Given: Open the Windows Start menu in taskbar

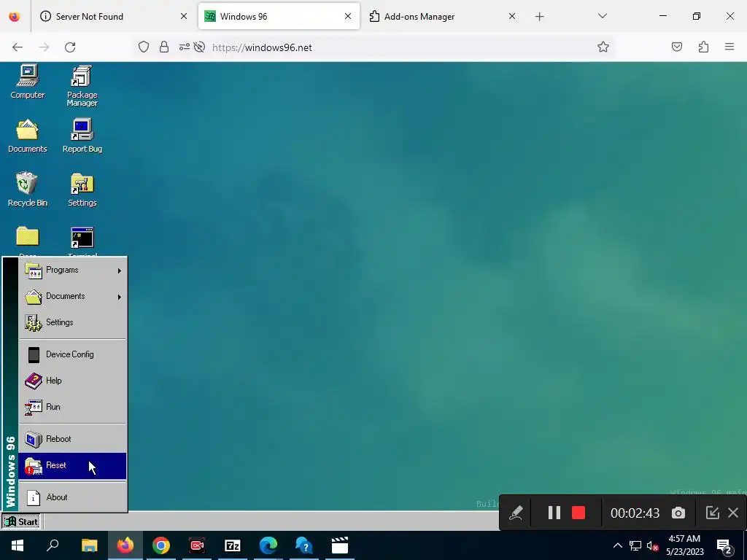Looking at the screenshot, I should 18,545.
